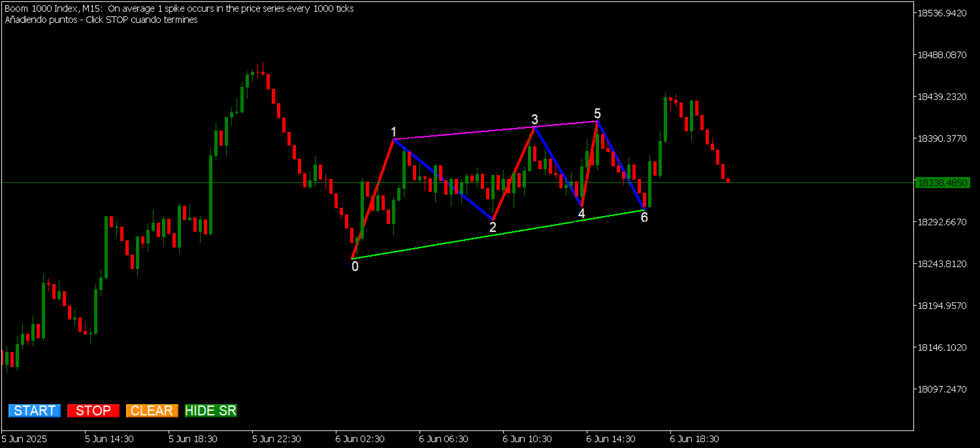Click the 18097.2470 price scale value
The height and width of the screenshot is (448, 980).
(942, 389)
